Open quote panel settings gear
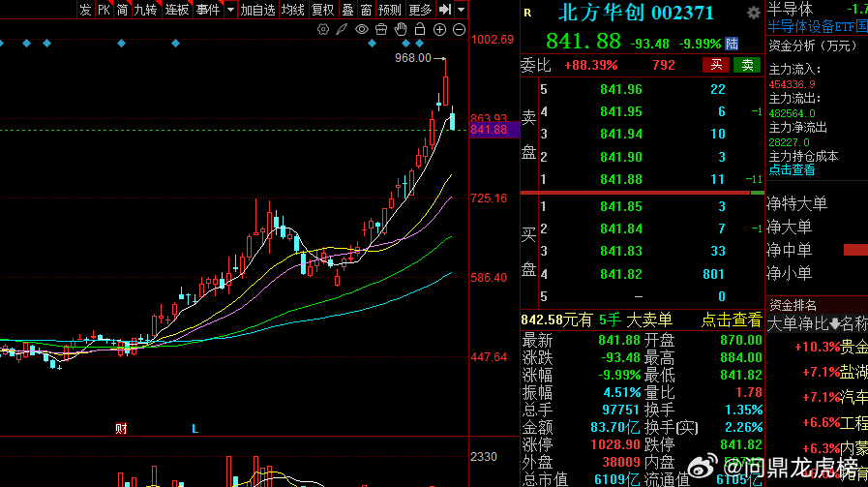 [x=754, y=13]
